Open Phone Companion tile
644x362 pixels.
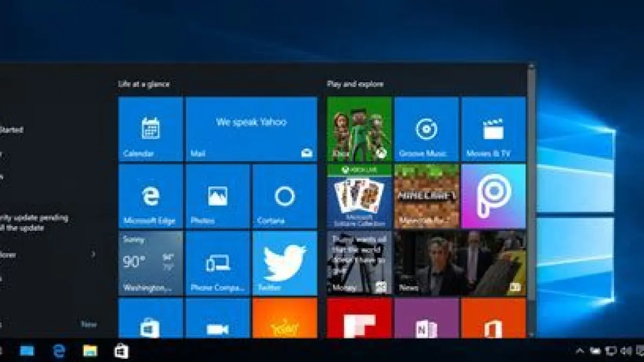(x=217, y=263)
